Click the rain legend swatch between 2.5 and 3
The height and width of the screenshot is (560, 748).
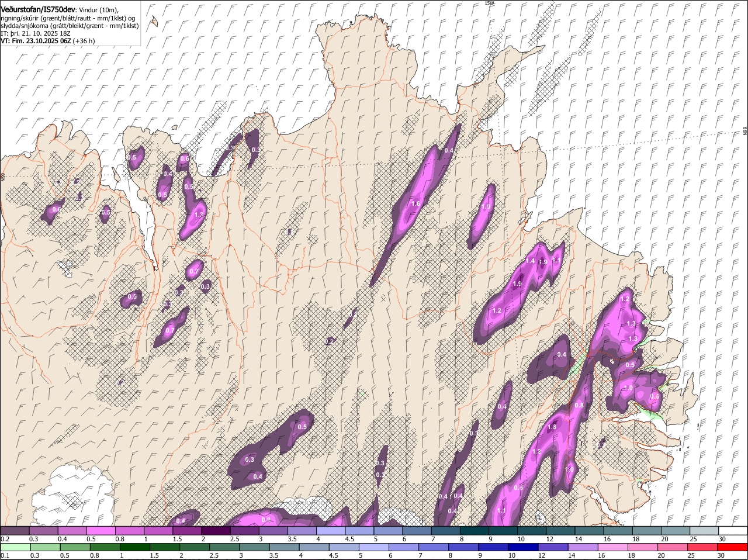tap(224, 548)
